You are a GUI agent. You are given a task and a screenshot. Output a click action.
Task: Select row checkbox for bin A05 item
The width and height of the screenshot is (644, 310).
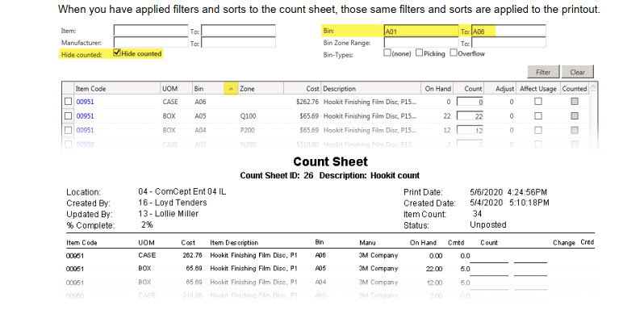click(x=68, y=116)
